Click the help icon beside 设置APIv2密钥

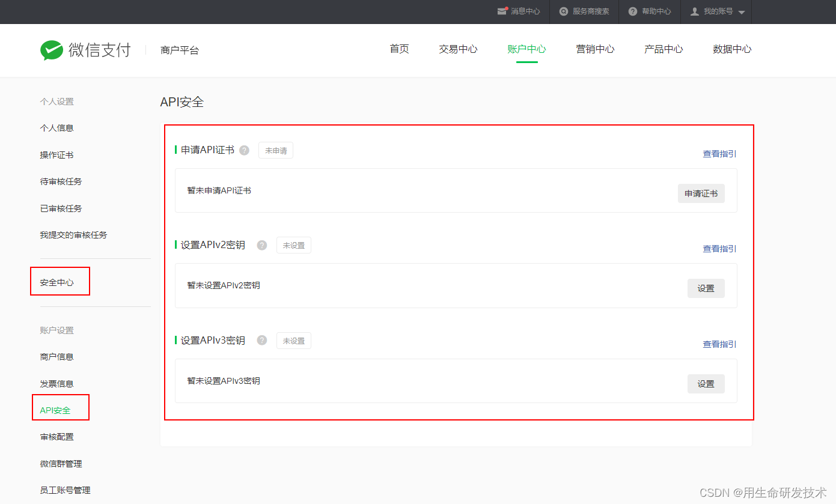[x=261, y=245]
